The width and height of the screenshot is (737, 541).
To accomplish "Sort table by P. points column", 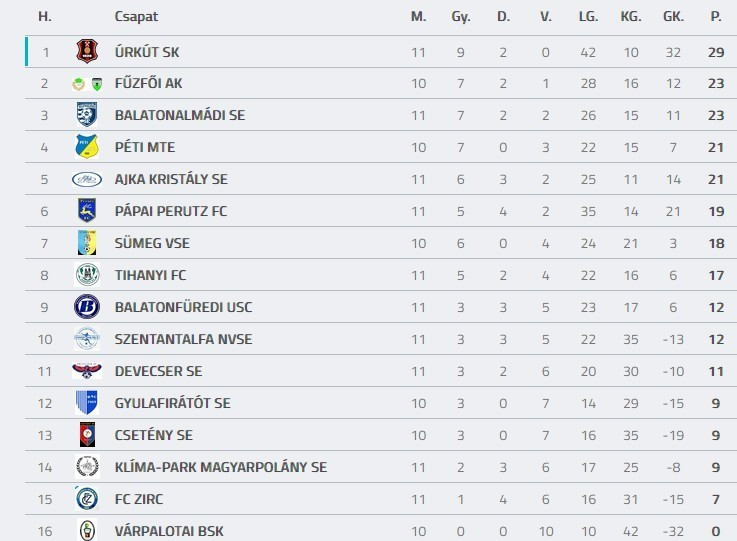I will (715, 17).
